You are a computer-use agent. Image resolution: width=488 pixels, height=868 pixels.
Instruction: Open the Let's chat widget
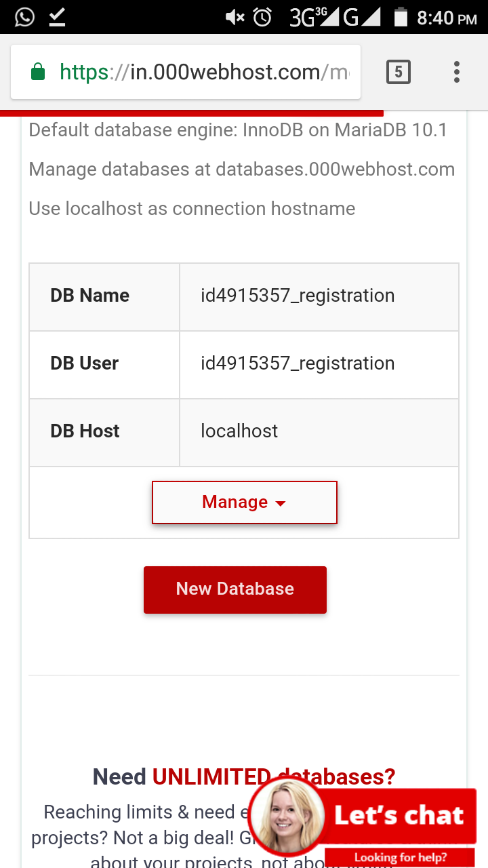(x=399, y=815)
